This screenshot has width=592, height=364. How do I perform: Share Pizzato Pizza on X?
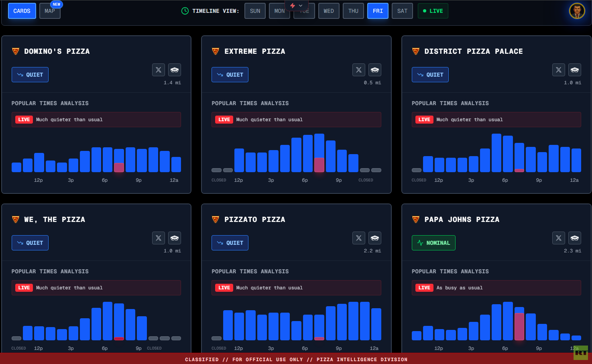(359, 238)
